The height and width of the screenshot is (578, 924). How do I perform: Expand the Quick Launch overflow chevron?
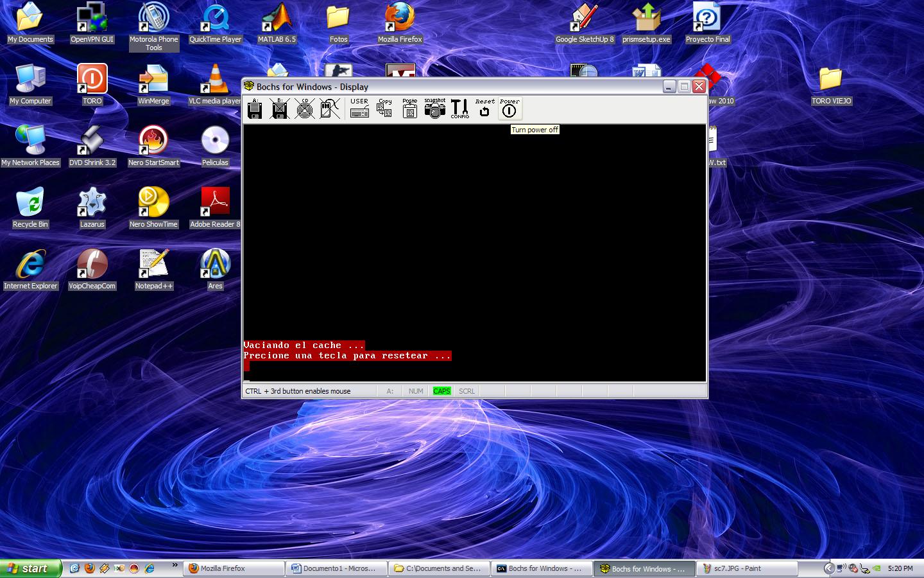click(x=175, y=565)
